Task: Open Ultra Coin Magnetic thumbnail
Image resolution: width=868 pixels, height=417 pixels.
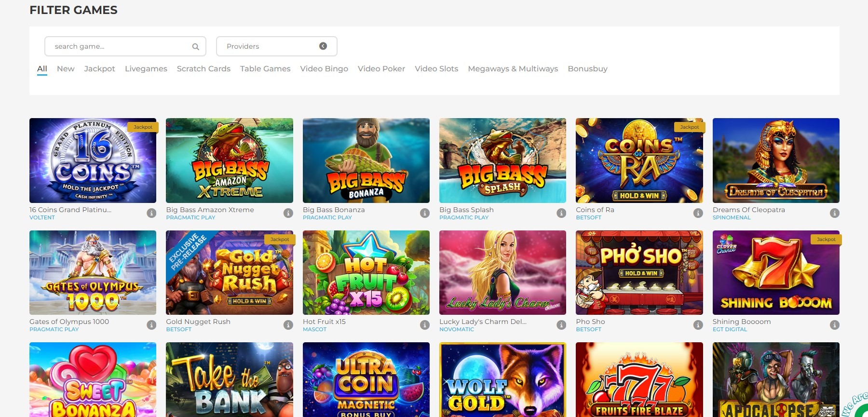Action: point(366,380)
